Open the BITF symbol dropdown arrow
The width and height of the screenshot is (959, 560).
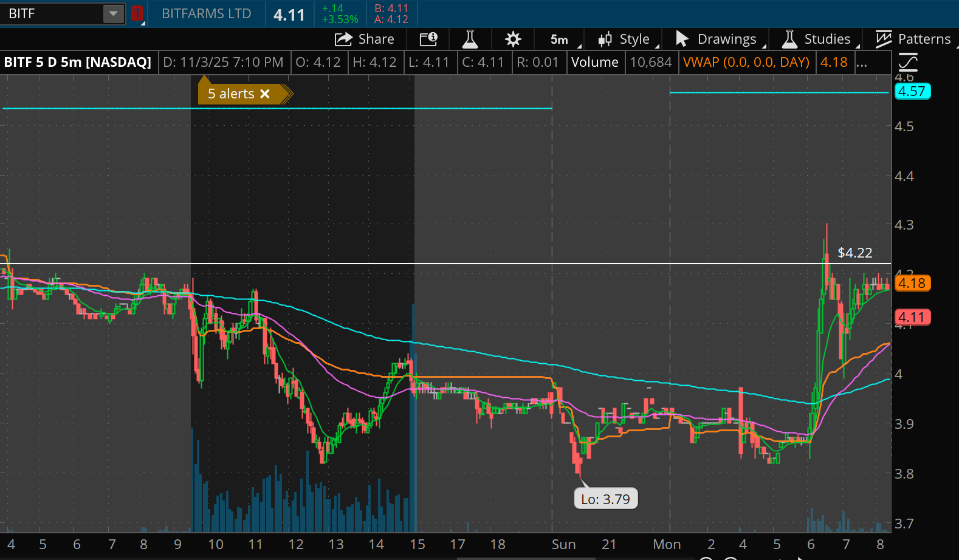113,13
